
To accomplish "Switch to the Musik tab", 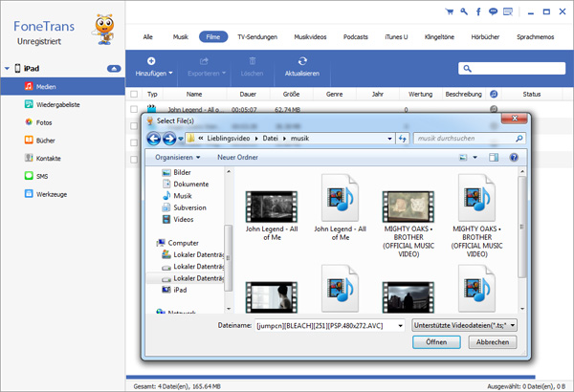I will 180,36.
